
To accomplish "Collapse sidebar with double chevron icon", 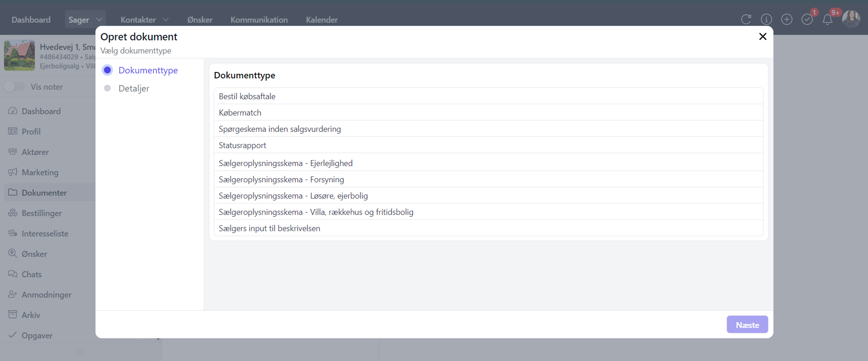I will (x=80, y=352).
